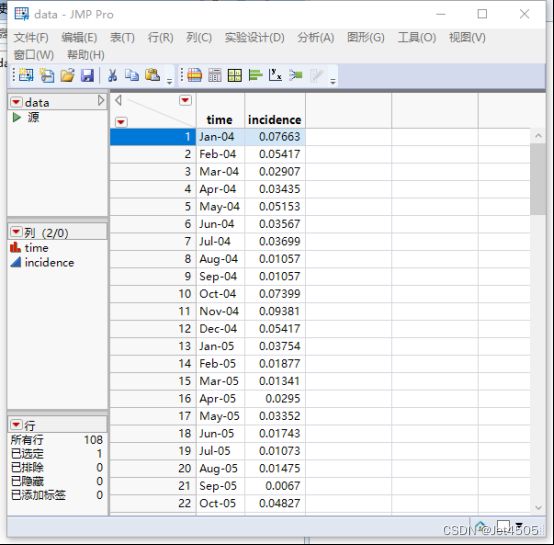Open the 分析(A) menu

click(315, 37)
